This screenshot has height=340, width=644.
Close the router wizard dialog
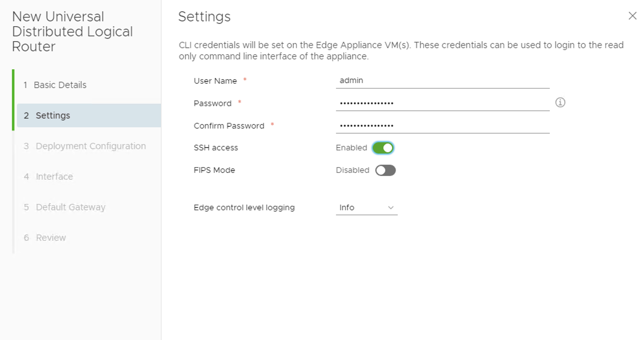[632, 16]
